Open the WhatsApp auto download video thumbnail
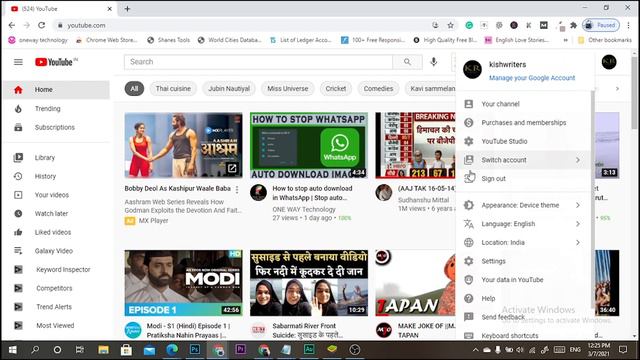The width and height of the screenshot is (640, 360). [309, 145]
